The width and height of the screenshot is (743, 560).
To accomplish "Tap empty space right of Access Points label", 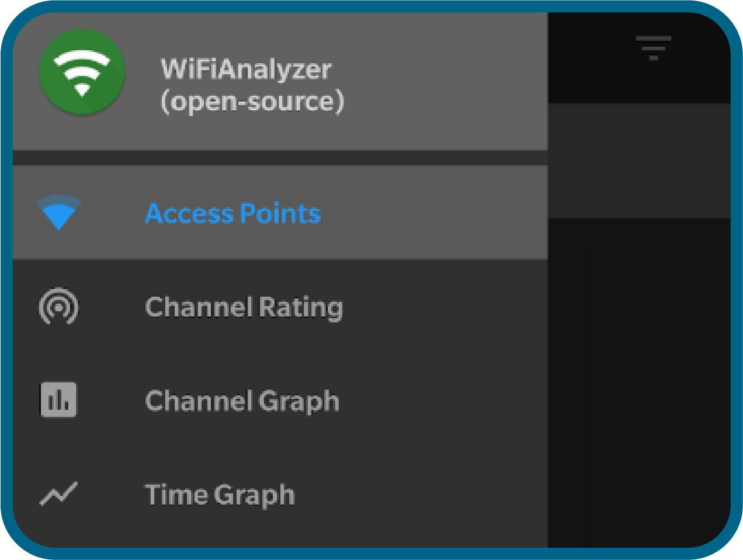I will click(x=438, y=213).
